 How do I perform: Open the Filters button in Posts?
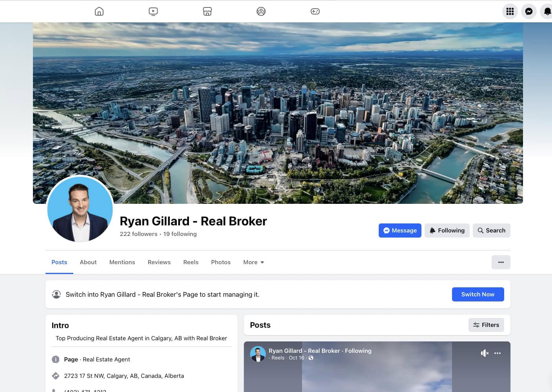click(x=486, y=325)
